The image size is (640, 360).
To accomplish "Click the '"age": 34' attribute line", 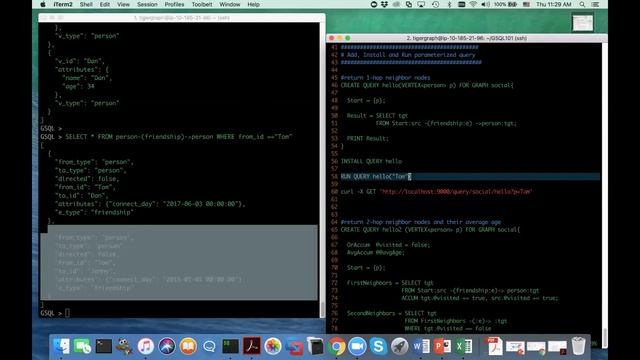I will (78, 86).
